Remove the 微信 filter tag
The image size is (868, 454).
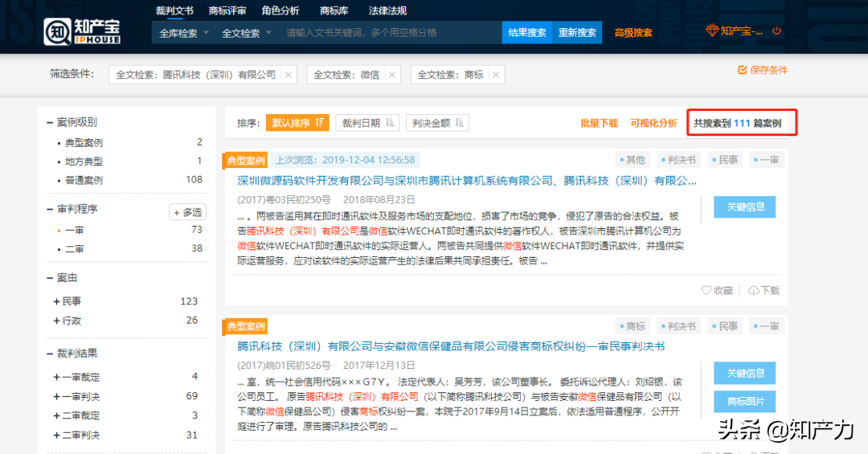392,75
